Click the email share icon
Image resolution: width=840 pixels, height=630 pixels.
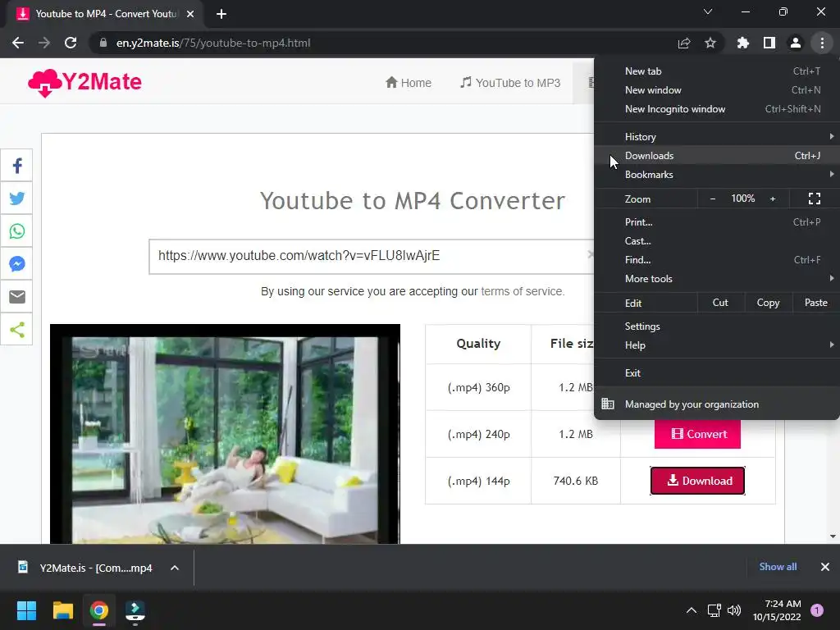coord(16,296)
